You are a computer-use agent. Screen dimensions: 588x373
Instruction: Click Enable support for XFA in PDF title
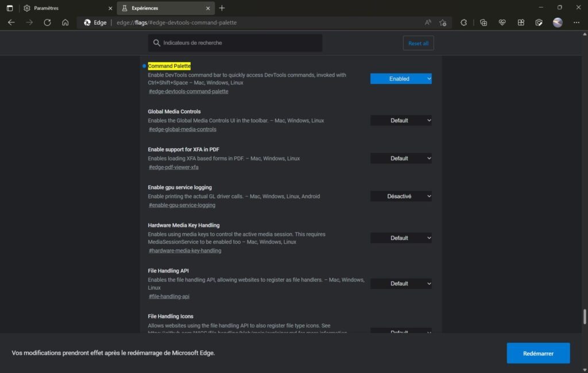pos(183,149)
